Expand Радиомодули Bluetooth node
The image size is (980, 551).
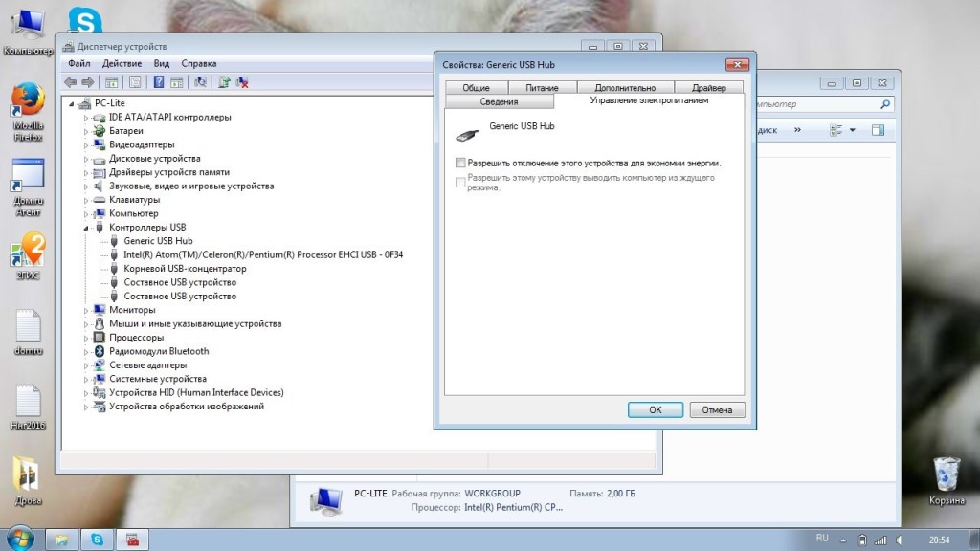(x=86, y=352)
